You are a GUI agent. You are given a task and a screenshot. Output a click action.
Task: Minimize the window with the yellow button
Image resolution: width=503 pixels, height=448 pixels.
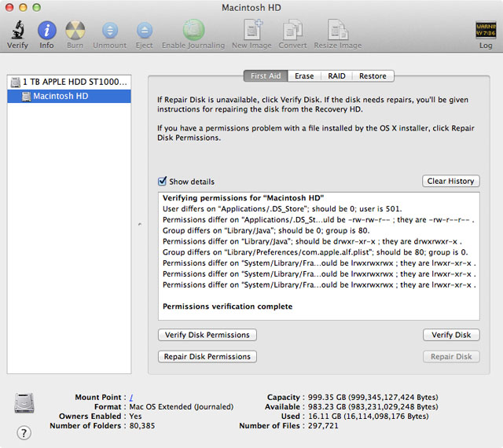[x=23, y=7]
